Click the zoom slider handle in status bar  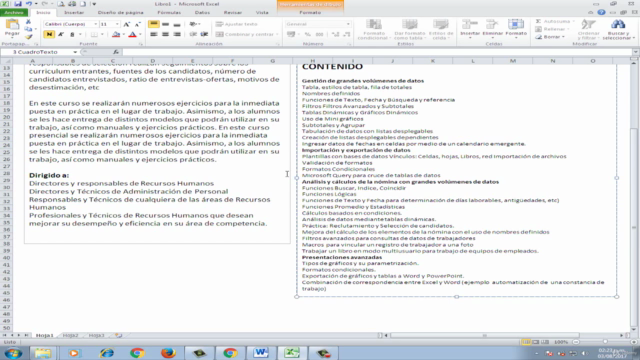[x=605, y=342]
